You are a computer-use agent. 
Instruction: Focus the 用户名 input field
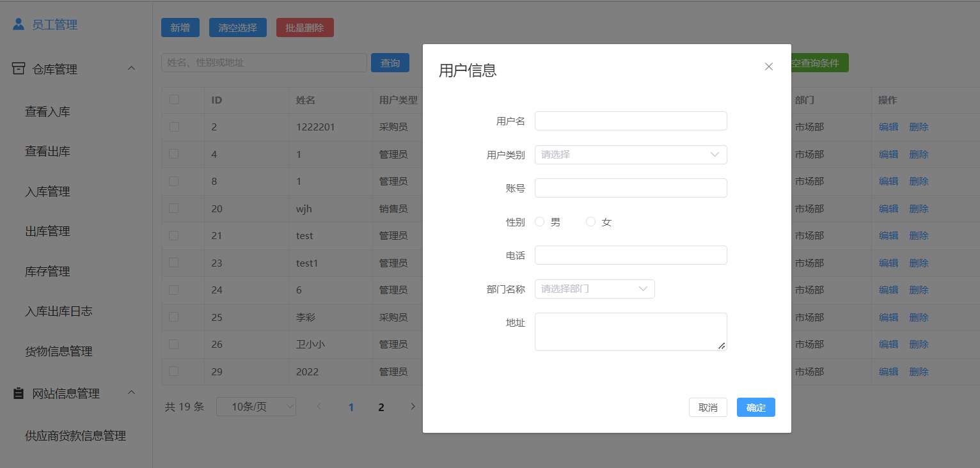pos(631,121)
